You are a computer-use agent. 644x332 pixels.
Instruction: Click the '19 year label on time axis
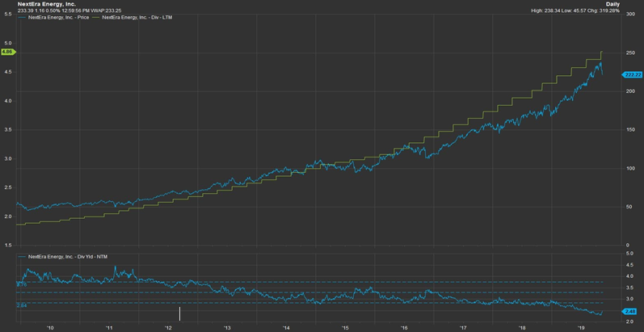(581, 328)
